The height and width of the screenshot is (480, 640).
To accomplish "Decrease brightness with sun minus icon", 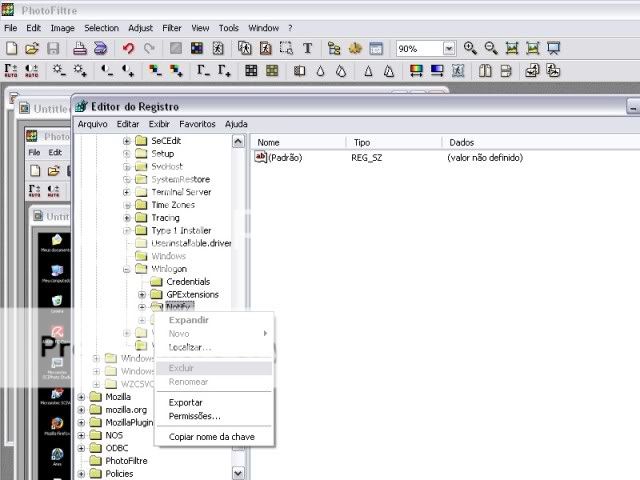I will pyautogui.click(x=59, y=71).
